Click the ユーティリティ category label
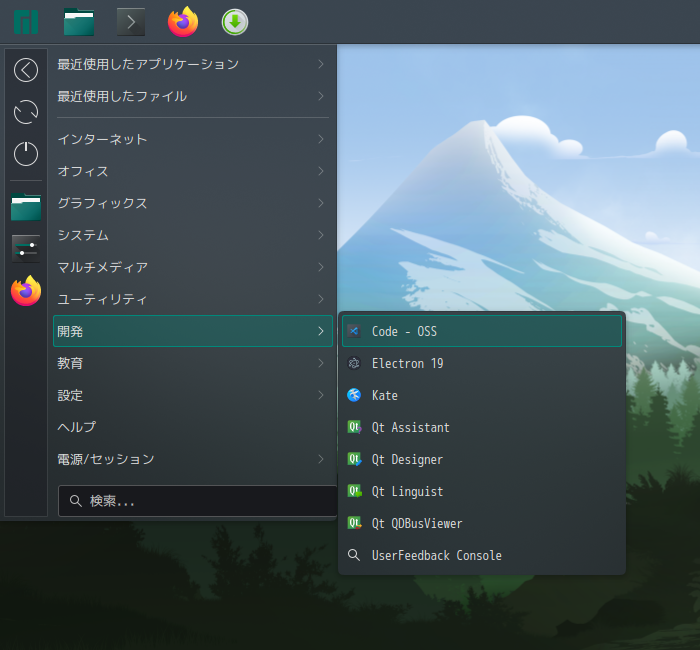This screenshot has height=650, width=700. (102, 299)
